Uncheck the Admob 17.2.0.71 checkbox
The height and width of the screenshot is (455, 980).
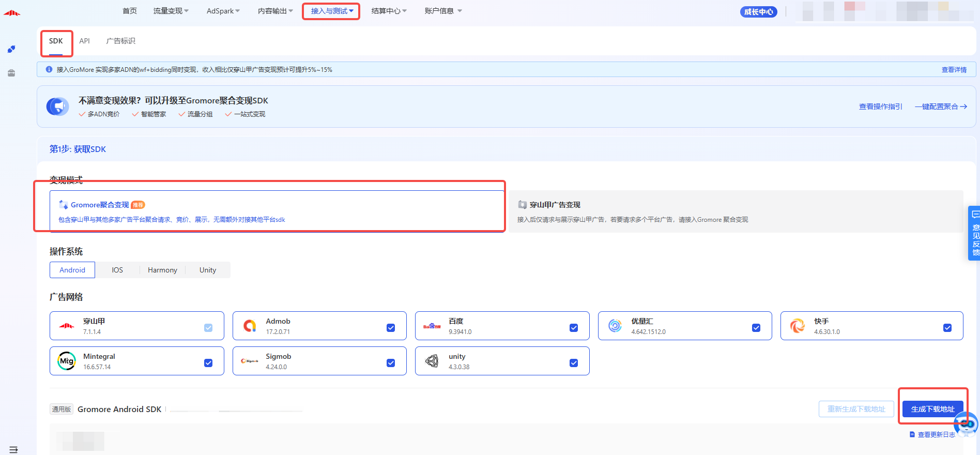391,328
